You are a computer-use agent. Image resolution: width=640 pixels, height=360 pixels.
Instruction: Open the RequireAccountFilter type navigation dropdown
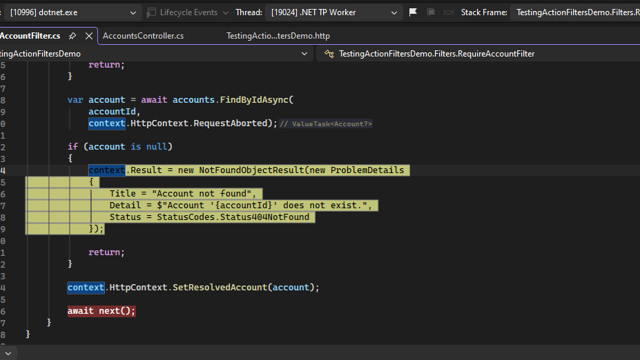click(478, 53)
